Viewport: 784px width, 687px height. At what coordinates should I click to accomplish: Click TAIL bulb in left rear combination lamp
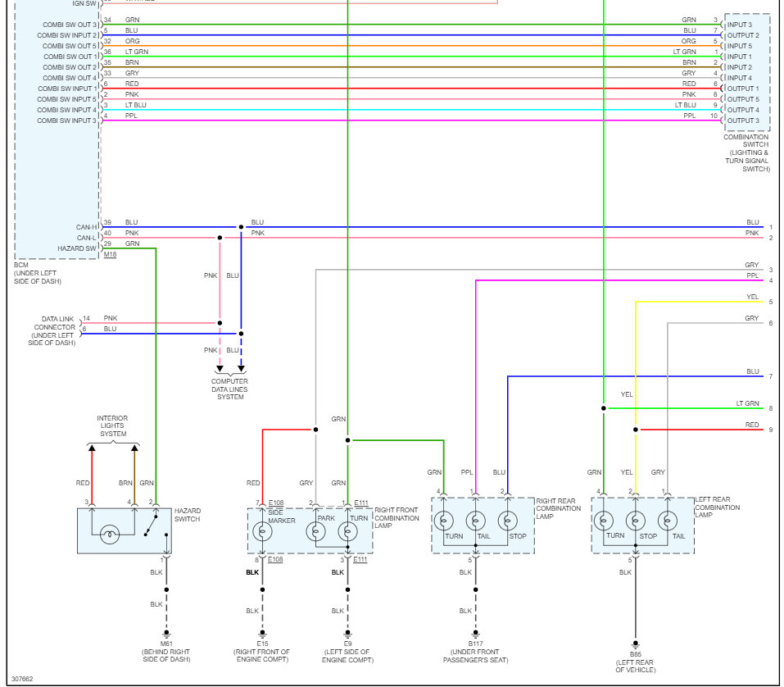pyautogui.click(x=668, y=521)
